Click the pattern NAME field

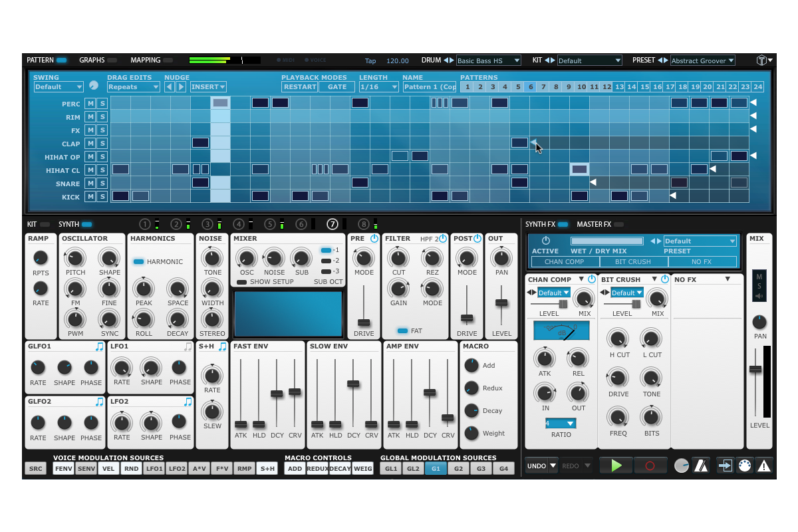pos(430,86)
